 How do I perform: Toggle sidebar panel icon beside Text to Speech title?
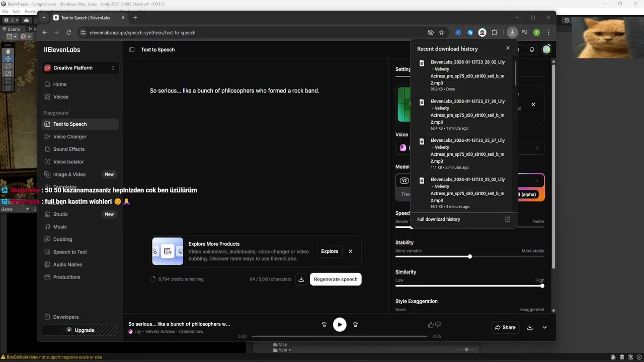pyautogui.click(x=132, y=50)
